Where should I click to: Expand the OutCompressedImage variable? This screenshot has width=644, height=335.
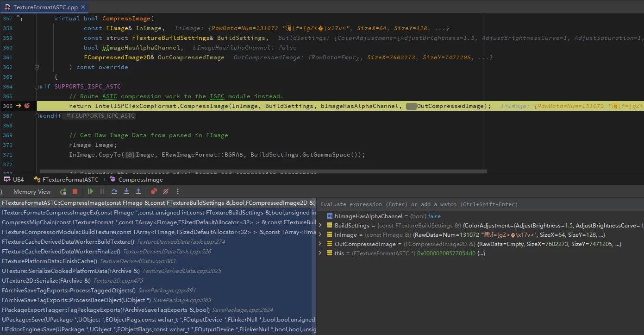point(320,244)
